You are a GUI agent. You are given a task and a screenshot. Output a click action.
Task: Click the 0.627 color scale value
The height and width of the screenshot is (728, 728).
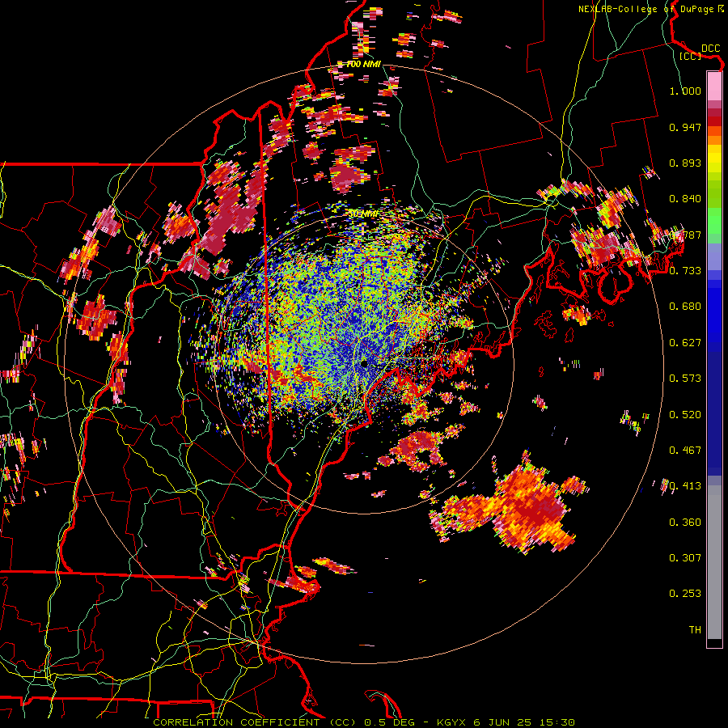click(685, 343)
